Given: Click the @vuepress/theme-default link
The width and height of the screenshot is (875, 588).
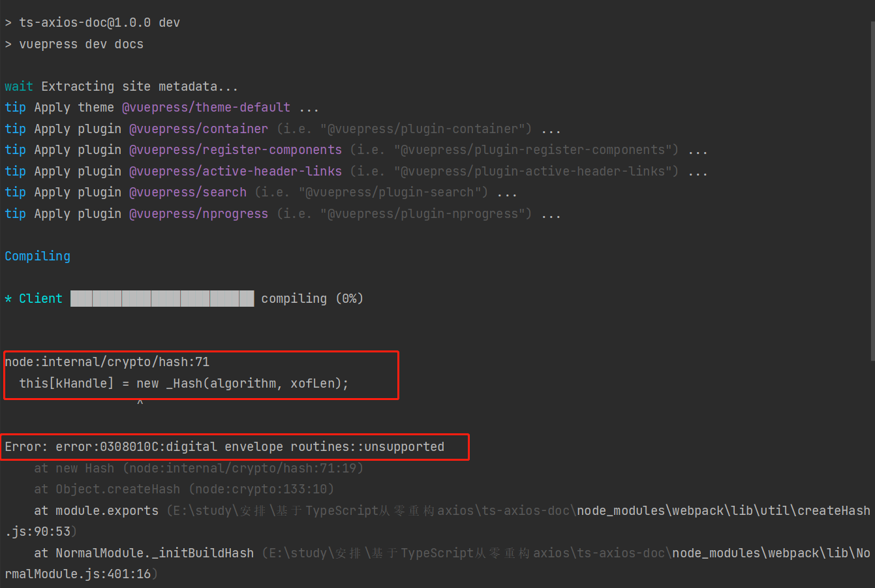Looking at the screenshot, I should click(206, 108).
